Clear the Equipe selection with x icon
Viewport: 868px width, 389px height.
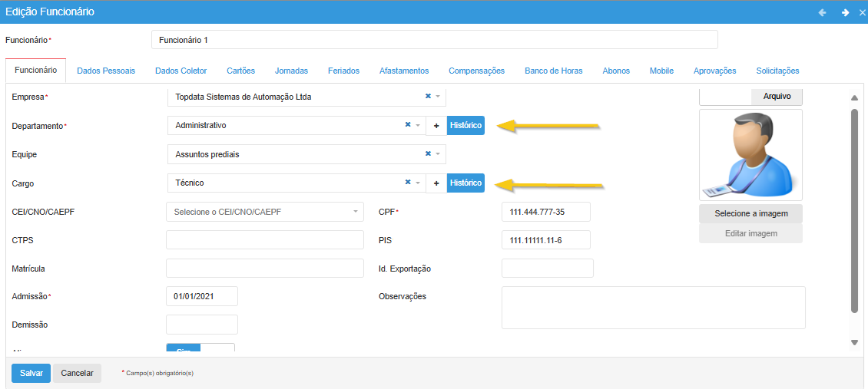(x=428, y=154)
